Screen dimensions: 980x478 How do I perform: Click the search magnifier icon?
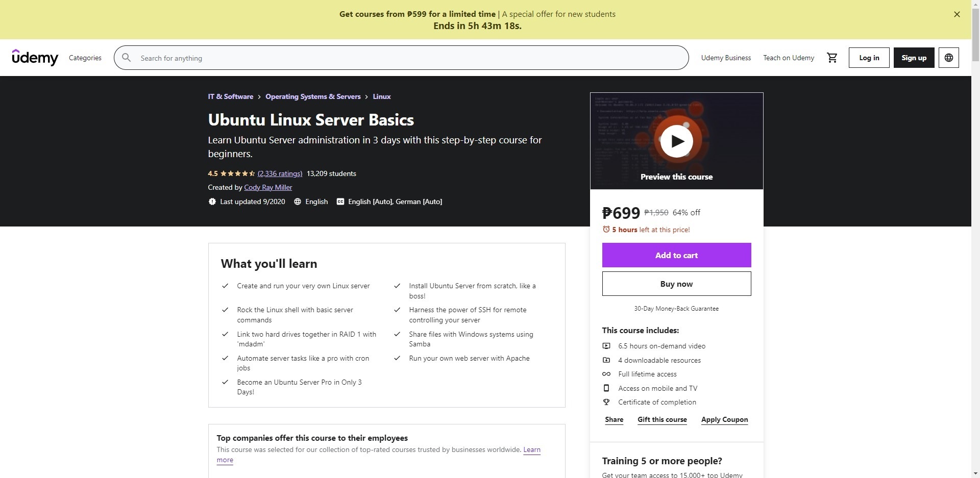click(x=127, y=58)
